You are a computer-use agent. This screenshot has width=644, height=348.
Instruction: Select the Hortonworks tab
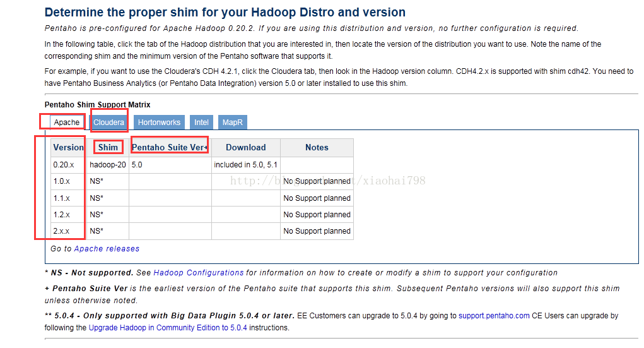(x=159, y=122)
